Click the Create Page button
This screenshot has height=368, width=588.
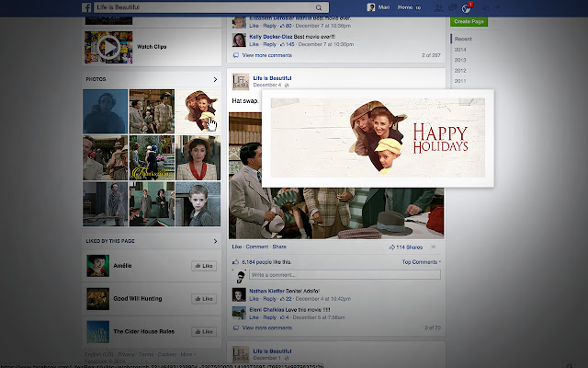pyautogui.click(x=469, y=20)
